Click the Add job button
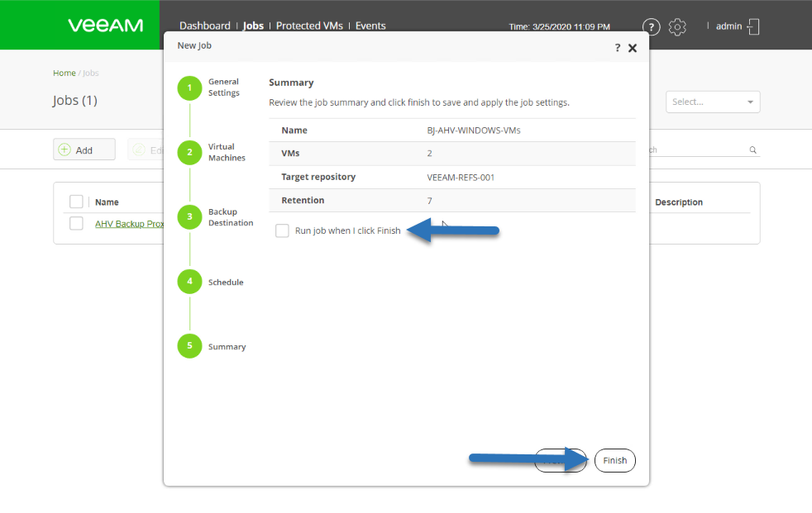The height and width of the screenshot is (513, 812). click(x=84, y=150)
